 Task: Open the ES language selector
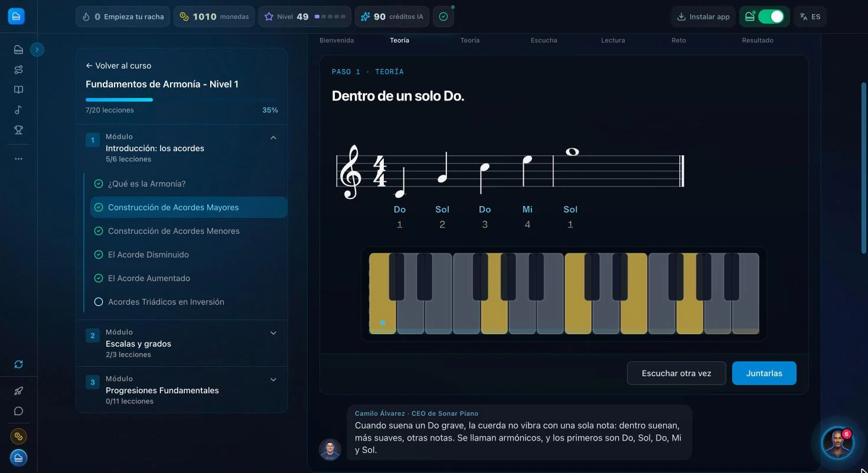click(810, 17)
